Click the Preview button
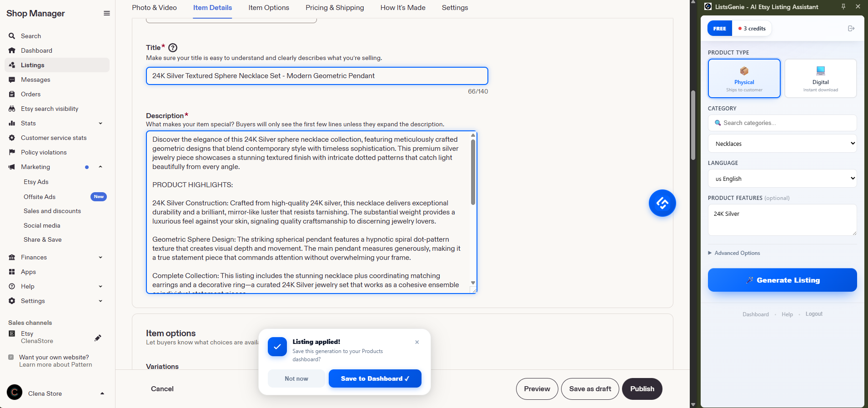 [537, 389]
